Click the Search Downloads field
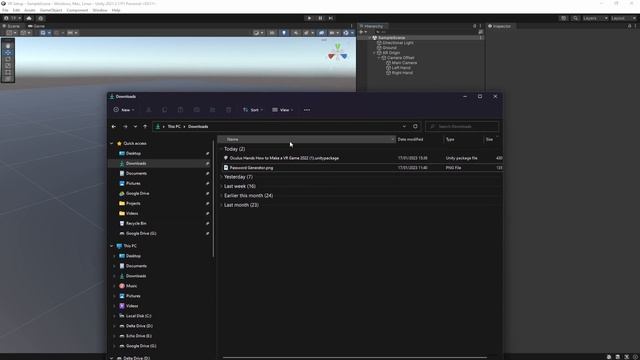The image size is (640, 360). click(462, 127)
